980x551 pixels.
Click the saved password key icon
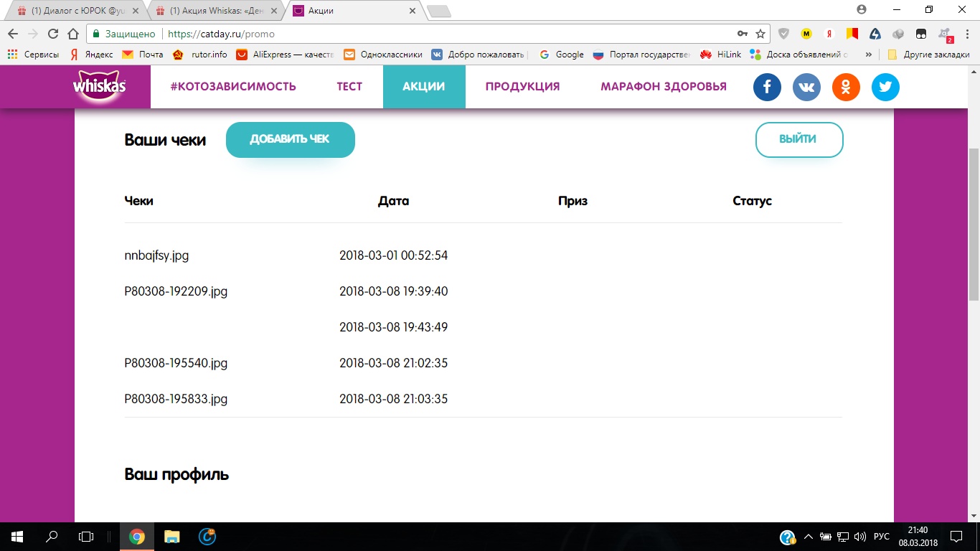743,34
